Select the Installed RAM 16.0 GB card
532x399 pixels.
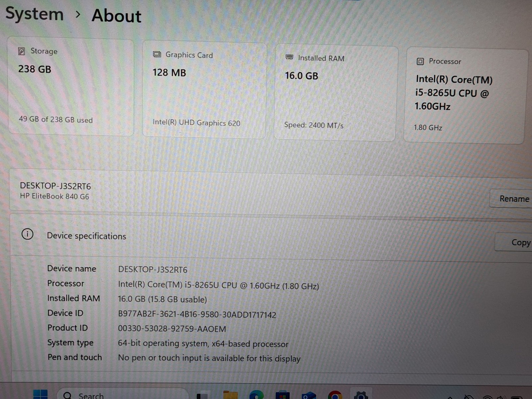[x=336, y=93]
